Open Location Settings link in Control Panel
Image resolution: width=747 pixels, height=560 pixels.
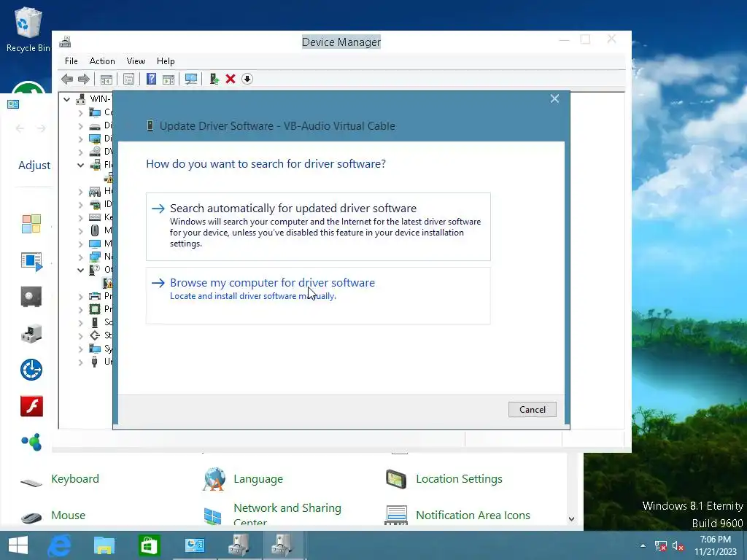point(460,478)
